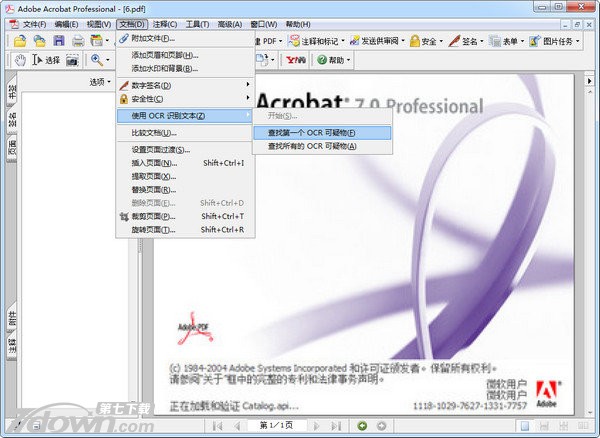Click the page number field 第 1/1 页
Viewport: 600px width, 438px height.
[277, 425]
